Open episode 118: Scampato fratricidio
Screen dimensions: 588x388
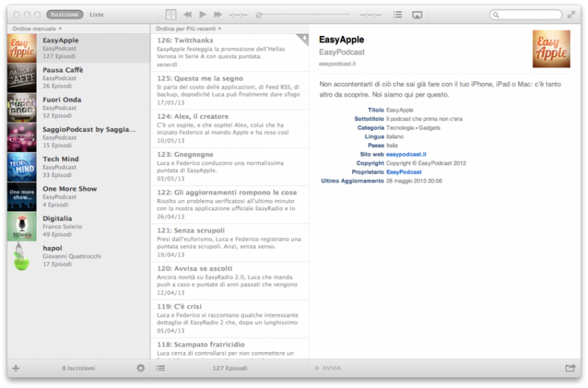point(230,349)
